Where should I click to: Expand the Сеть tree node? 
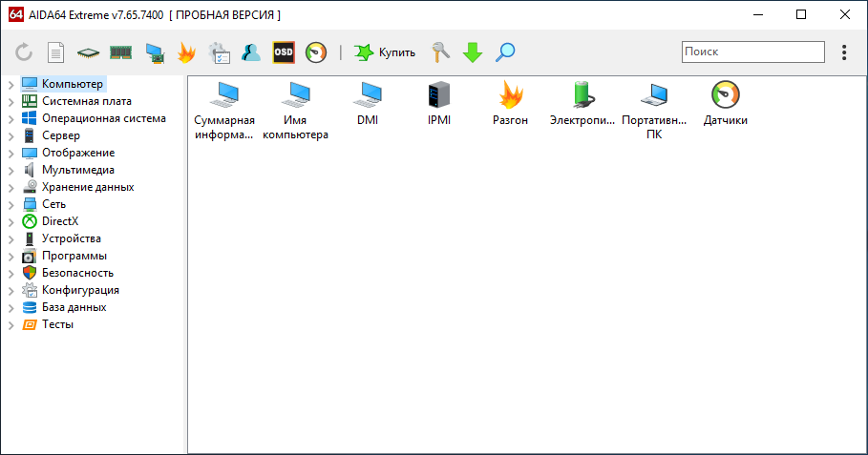tap(11, 204)
